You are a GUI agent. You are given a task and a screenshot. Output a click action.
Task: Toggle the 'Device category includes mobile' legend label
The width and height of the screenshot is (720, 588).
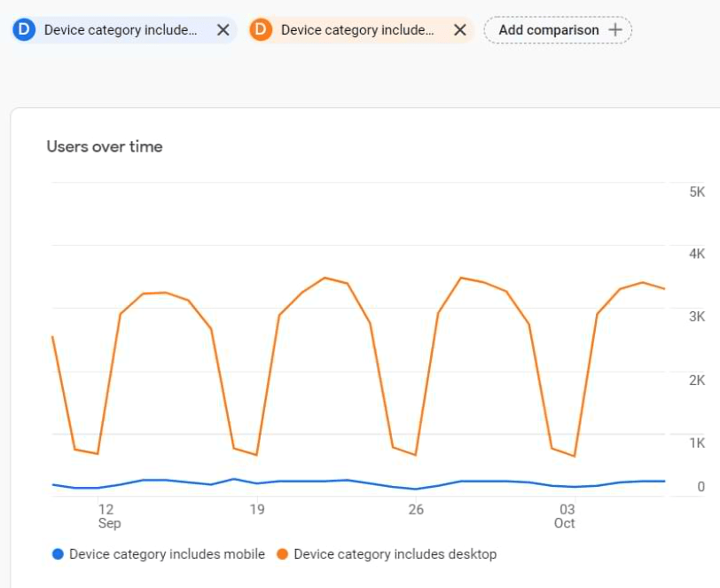pos(167,554)
